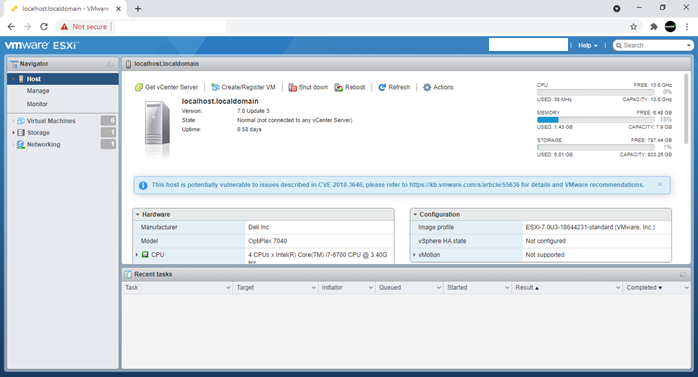Viewport: 698px width, 377px height.
Task: Click the search magnifier icon
Action: [619, 45]
